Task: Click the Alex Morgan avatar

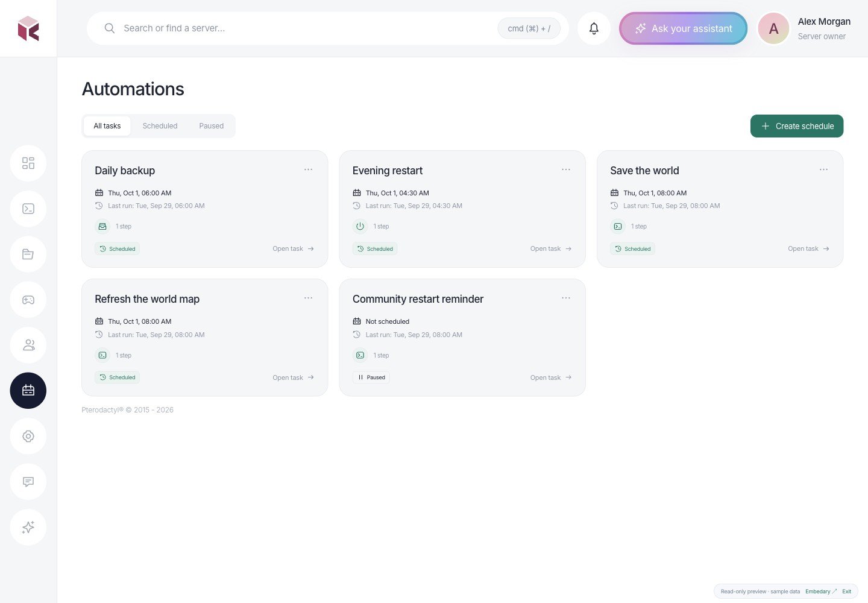Action: 774,28
